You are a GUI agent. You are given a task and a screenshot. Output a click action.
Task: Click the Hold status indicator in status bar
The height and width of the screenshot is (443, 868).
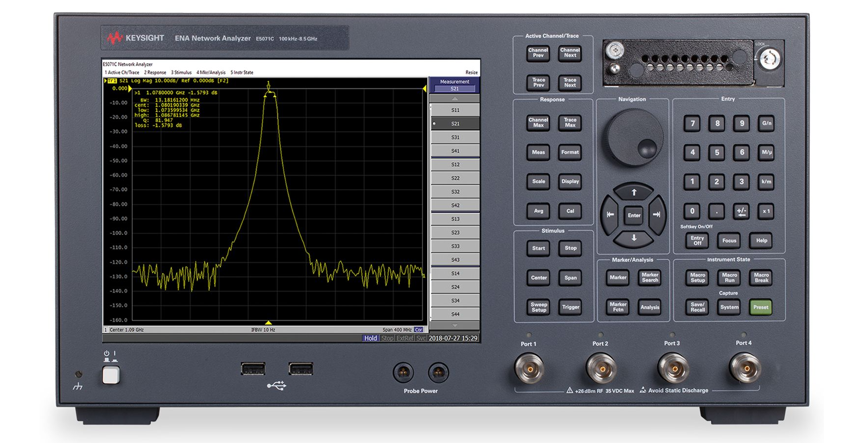pyautogui.click(x=371, y=338)
